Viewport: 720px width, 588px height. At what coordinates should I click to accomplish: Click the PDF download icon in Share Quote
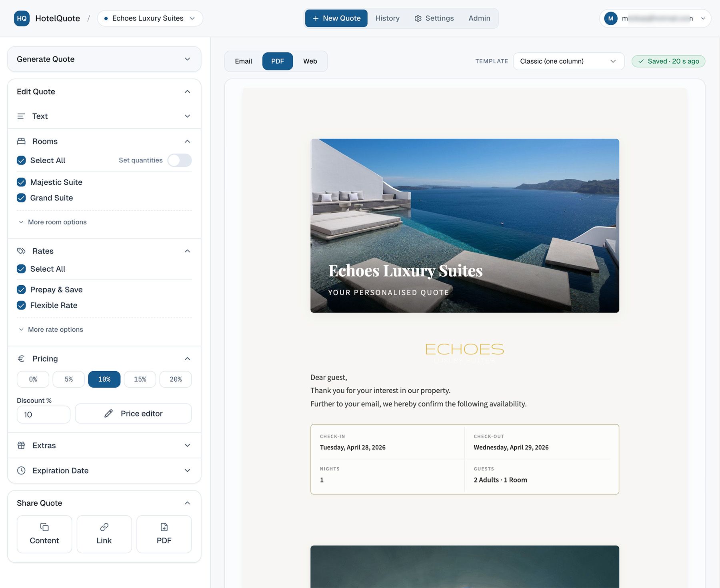point(164,527)
